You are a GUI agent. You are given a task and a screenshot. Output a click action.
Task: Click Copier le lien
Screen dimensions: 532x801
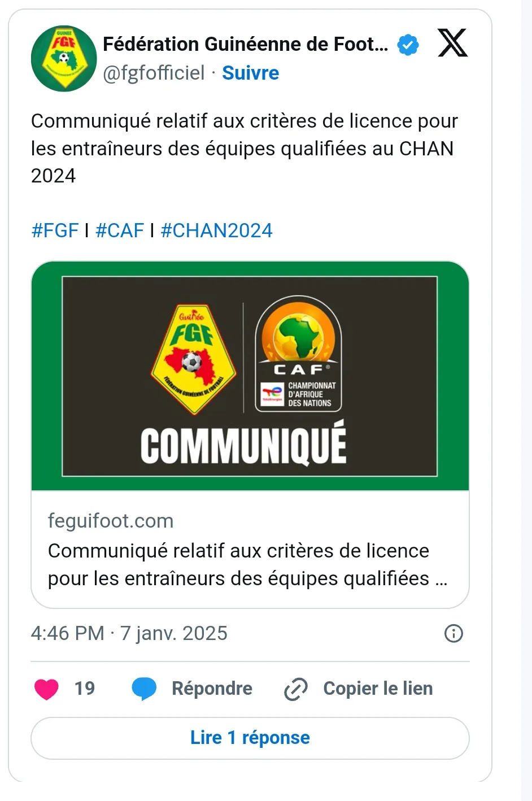click(x=378, y=689)
